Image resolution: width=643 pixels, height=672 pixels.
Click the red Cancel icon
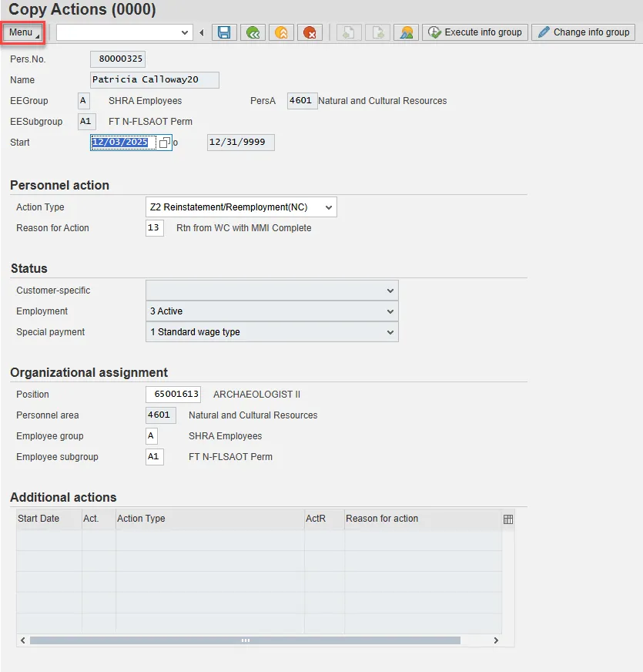(x=310, y=32)
